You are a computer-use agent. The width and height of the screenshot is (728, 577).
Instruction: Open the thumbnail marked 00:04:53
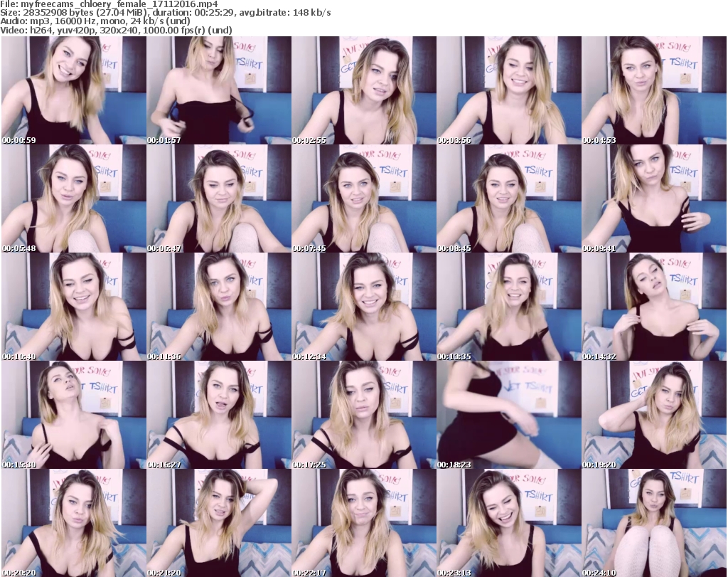tap(653, 90)
